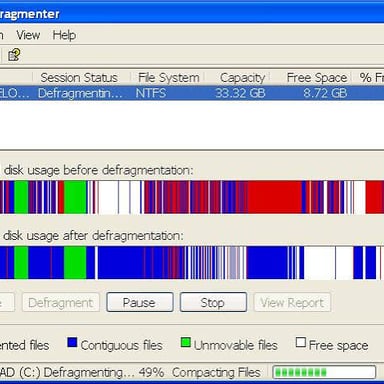384x384 pixels.
Task: Click the Contiguous files legend label
Action: 121,345
